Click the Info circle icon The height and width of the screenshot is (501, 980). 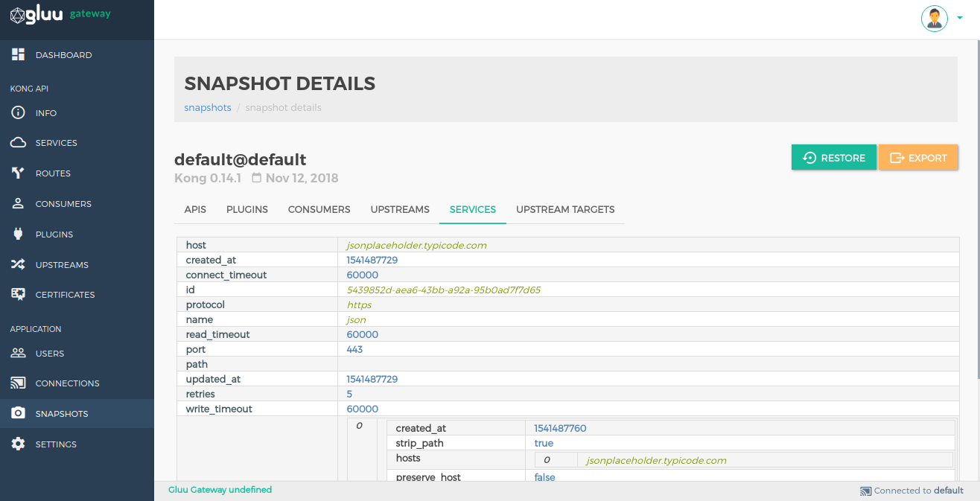tap(18, 113)
